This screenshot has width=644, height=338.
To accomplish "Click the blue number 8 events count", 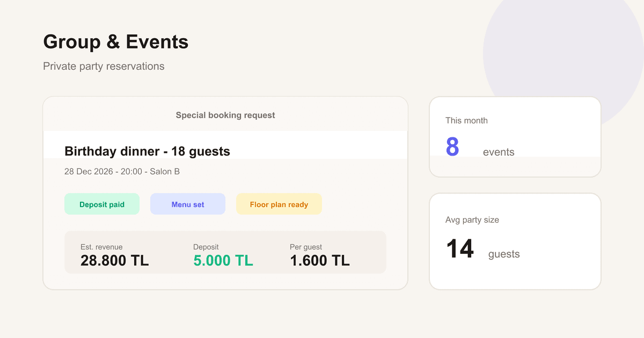I will pos(452,146).
